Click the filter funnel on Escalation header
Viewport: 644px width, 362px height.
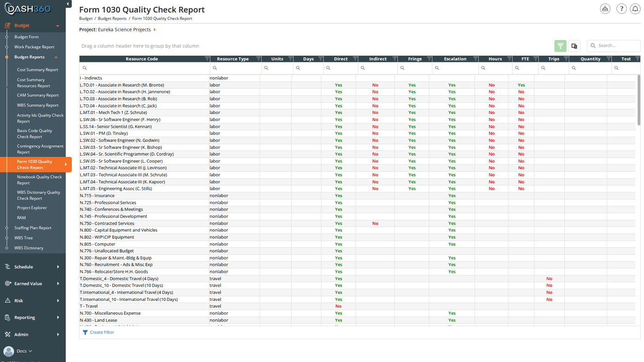pos(475,59)
